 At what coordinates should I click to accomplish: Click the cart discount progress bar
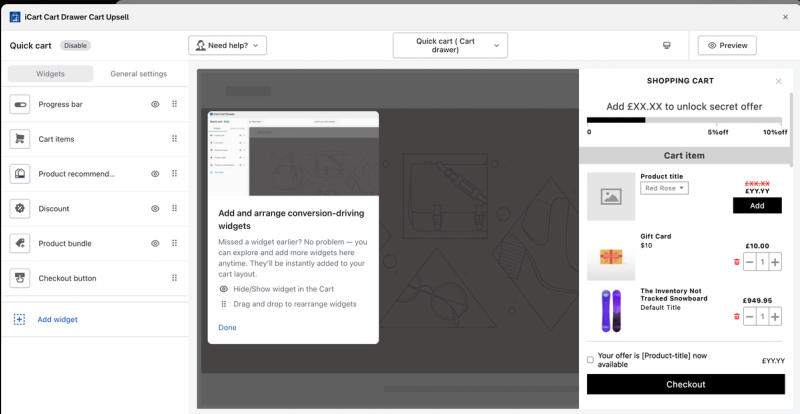pyautogui.click(x=684, y=120)
